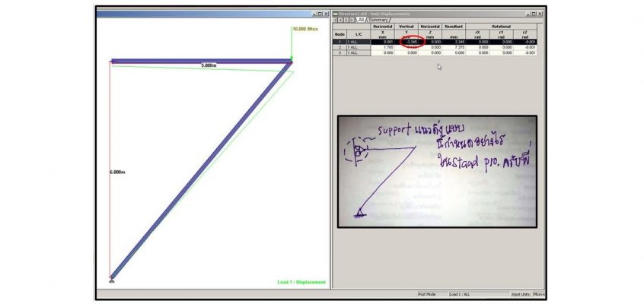Close the structure view window
The height and width of the screenshot is (304, 644).
(x=326, y=14)
